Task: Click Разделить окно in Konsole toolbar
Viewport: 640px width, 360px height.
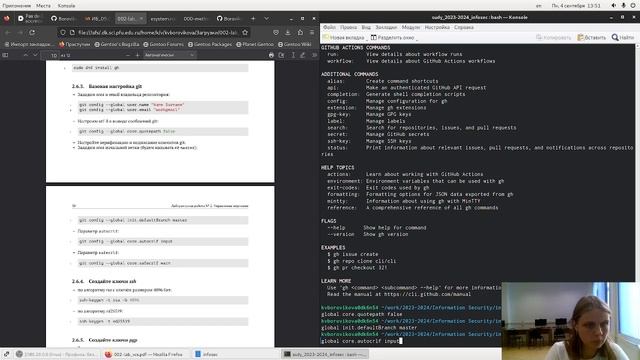Action: click(x=393, y=38)
